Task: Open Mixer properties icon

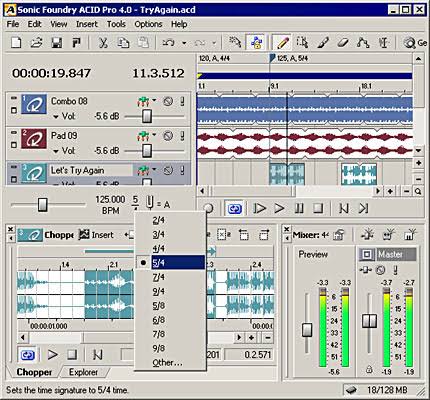Action: (339, 235)
